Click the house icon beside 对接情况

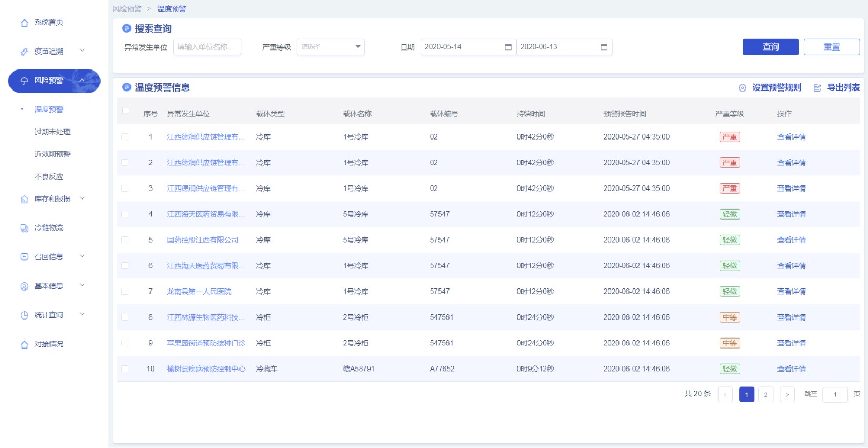24,344
